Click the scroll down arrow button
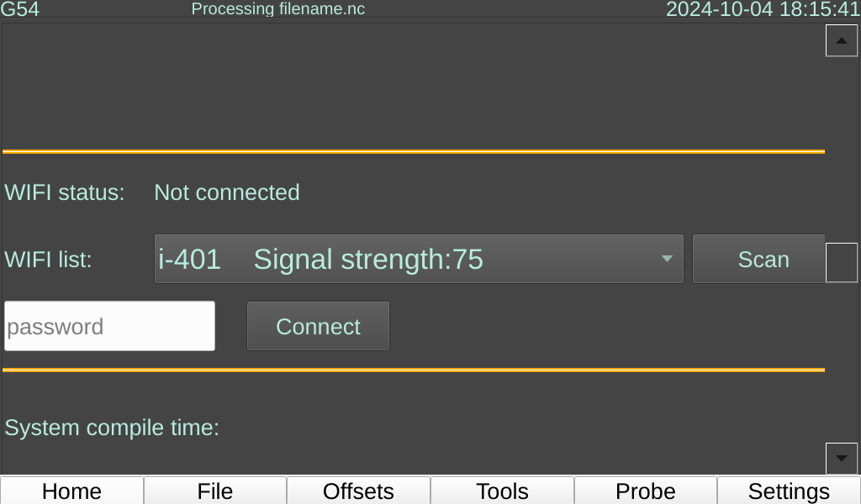861x504 pixels. [x=842, y=459]
